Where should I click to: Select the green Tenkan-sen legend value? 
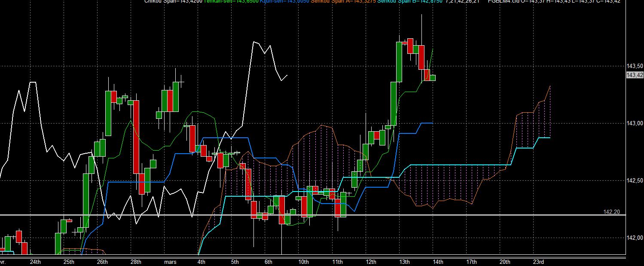(231, 2)
